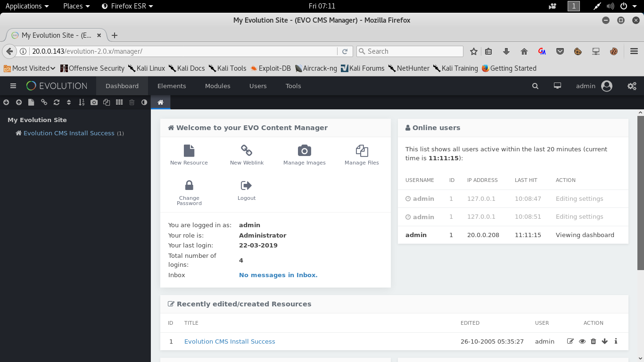Select Evolution CMS Install Success in the tree

[x=69, y=133]
